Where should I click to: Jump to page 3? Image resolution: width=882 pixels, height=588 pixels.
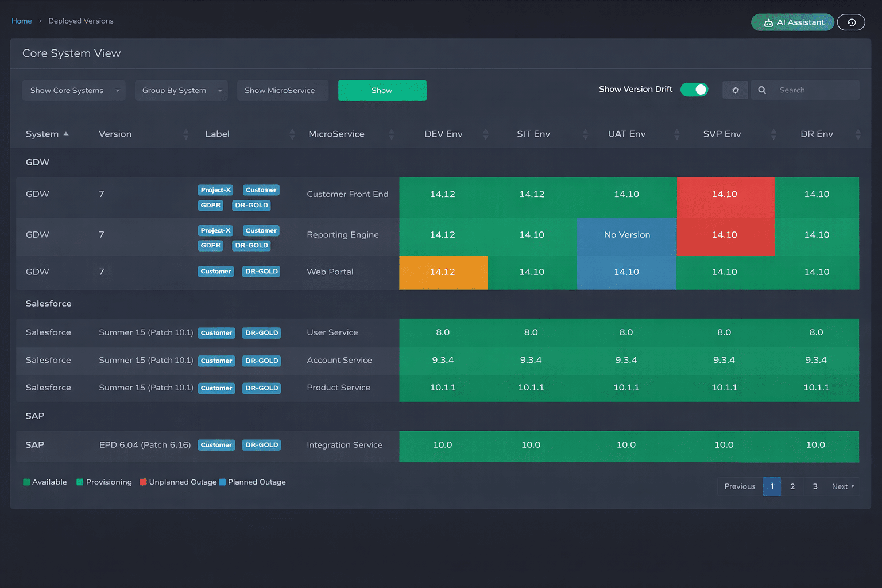[x=815, y=486]
